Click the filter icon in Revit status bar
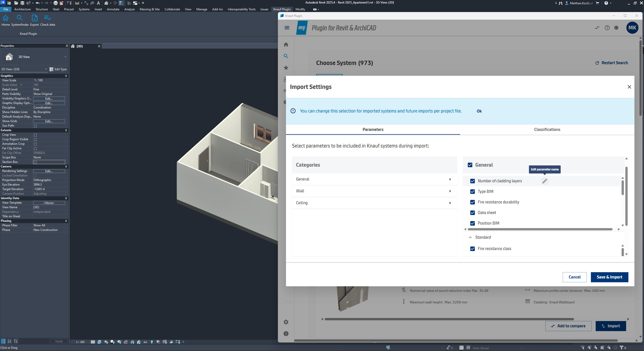644x351 pixels. pos(622,348)
